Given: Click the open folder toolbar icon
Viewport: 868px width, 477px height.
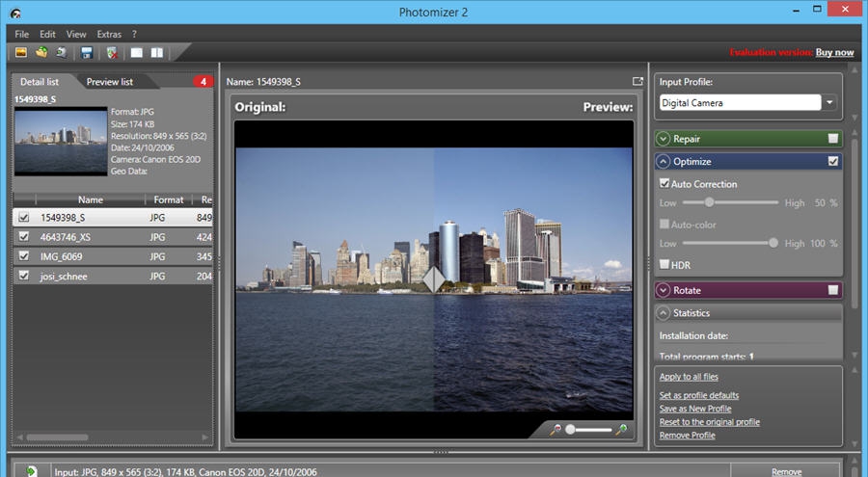Looking at the screenshot, I should (41, 52).
